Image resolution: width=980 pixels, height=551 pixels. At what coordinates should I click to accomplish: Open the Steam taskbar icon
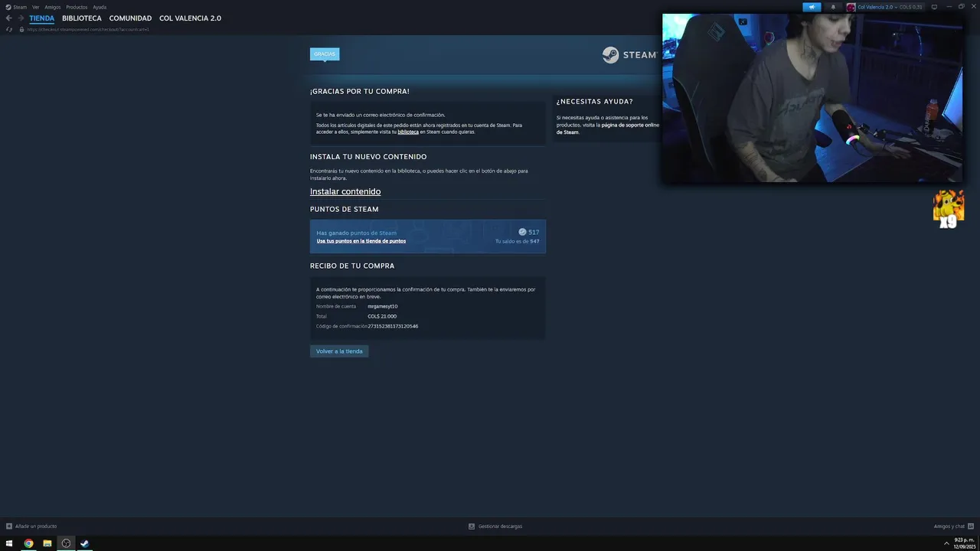pyautogui.click(x=85, y=543)
